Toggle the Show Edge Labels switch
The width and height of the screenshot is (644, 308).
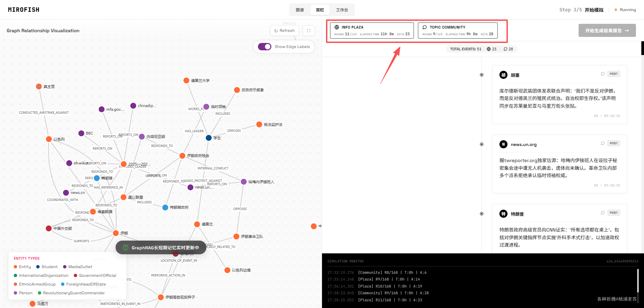265,47
